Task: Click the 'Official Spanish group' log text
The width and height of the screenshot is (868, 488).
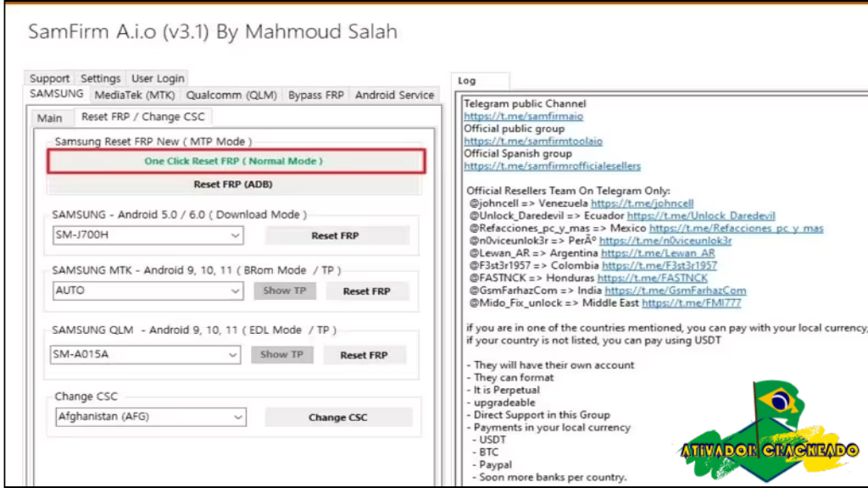Action: tap(518, 153)
